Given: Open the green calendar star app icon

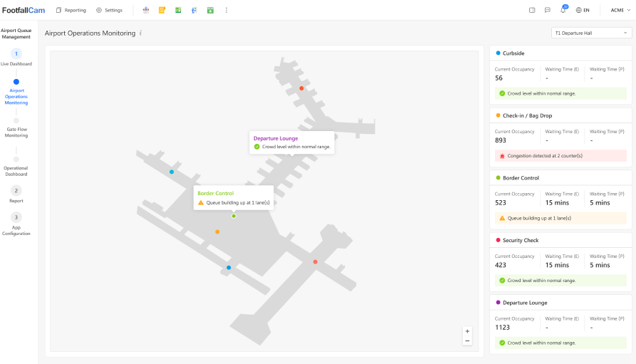Looking at the screenshot, I should pos(210,10).
